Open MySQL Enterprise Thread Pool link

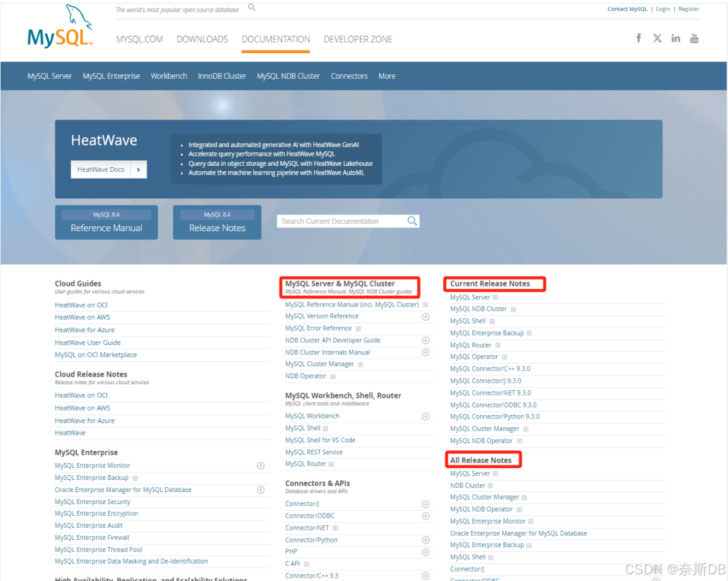pyautogui.click(x=98, y=550)
